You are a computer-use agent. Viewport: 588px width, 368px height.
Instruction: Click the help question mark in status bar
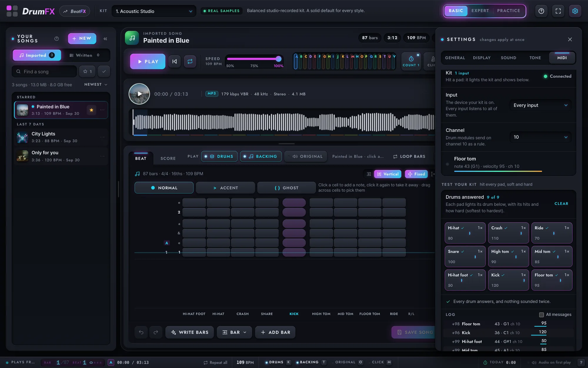click(x=581, y=362)
